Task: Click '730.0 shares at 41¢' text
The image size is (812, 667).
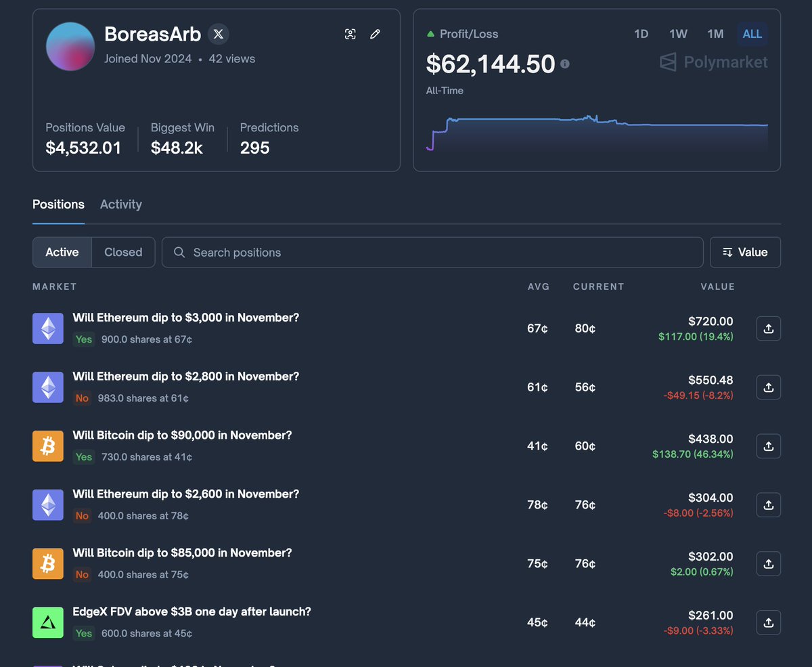Action: coord(147,457)
